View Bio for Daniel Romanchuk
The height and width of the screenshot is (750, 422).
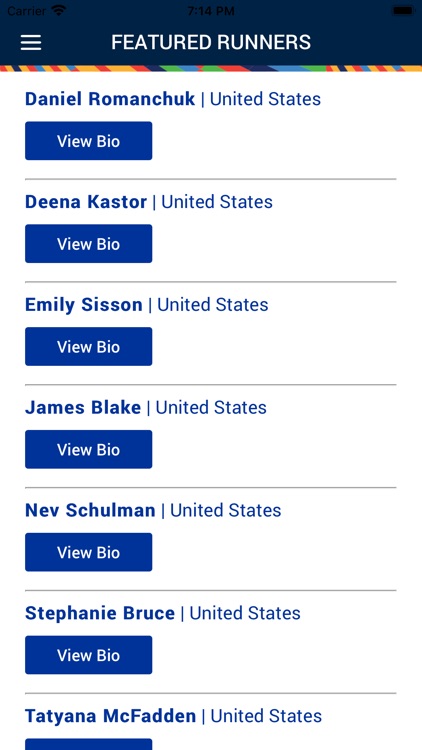coord(89,141)
